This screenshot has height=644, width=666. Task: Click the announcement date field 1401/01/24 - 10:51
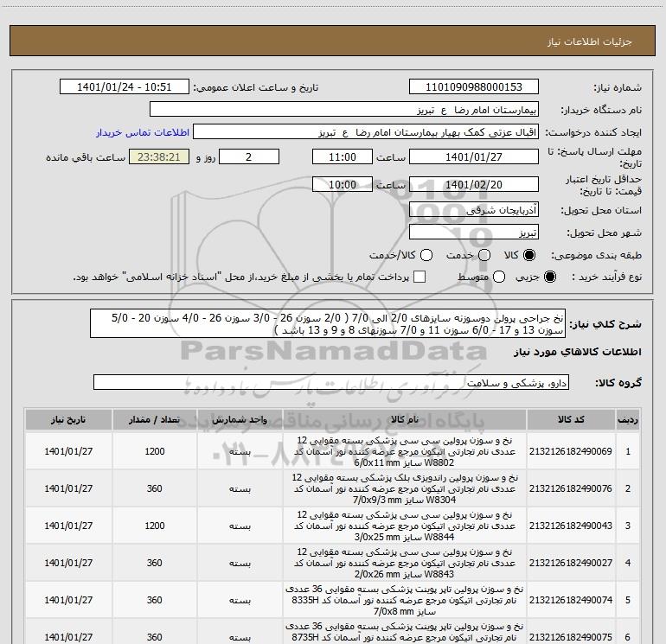pos(124,87)
